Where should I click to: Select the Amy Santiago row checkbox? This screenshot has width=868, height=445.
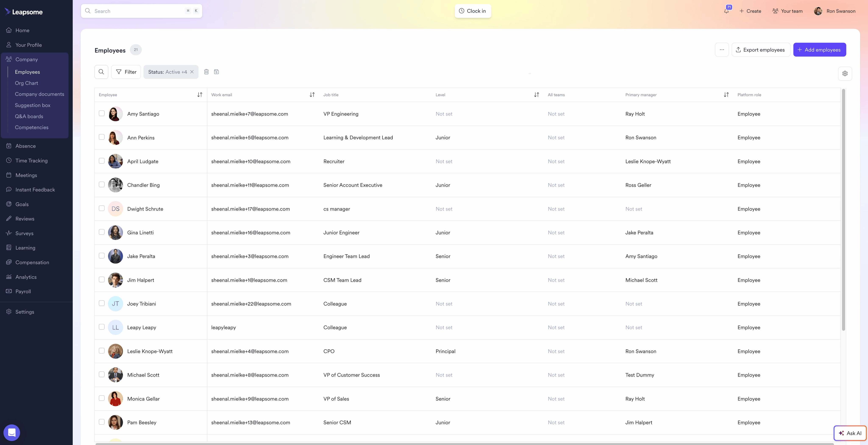coord(102,113)
